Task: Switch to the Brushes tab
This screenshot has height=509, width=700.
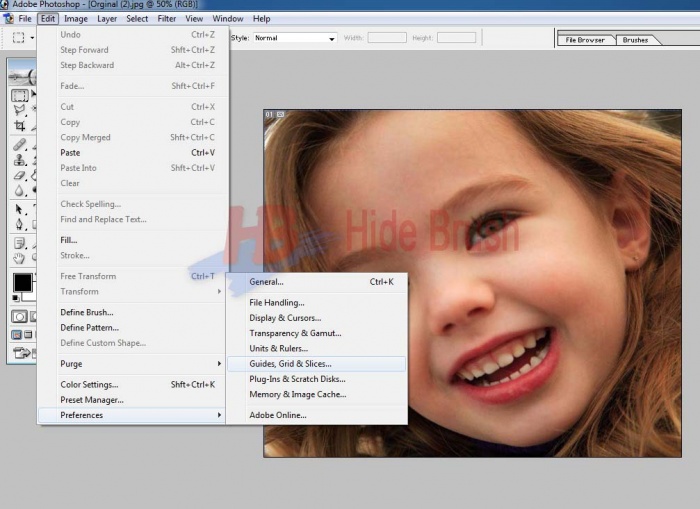Action: pyautogui.click(x=635, y=40)
